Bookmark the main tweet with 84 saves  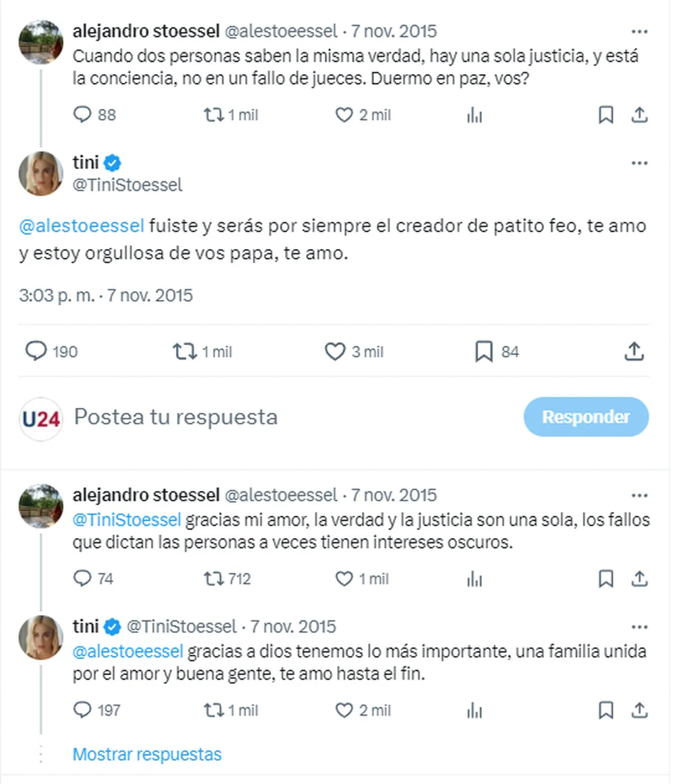click(484, 351)
